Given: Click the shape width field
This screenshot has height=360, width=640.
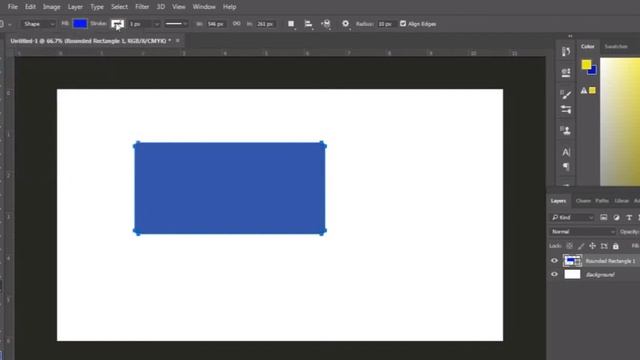Looking at the screenshot, I should (x=216, y=24).
